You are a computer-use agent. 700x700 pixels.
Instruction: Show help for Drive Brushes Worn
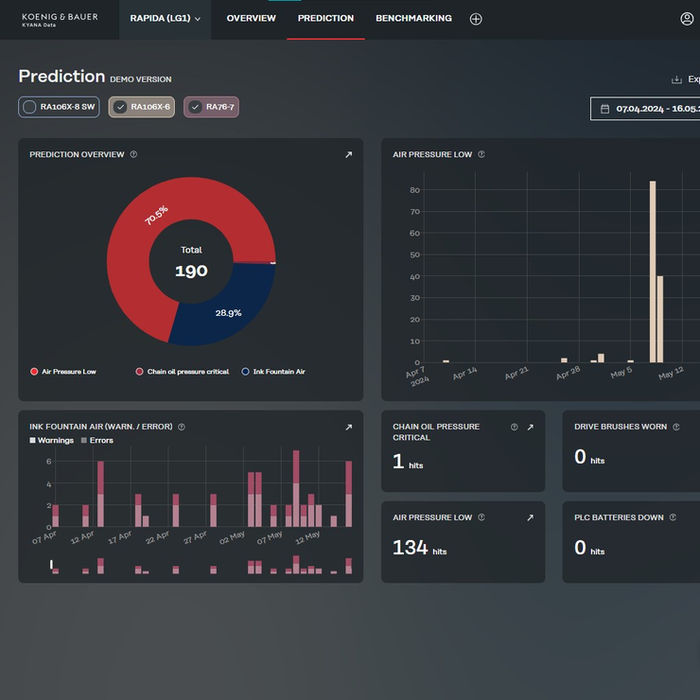coord(676,427)
